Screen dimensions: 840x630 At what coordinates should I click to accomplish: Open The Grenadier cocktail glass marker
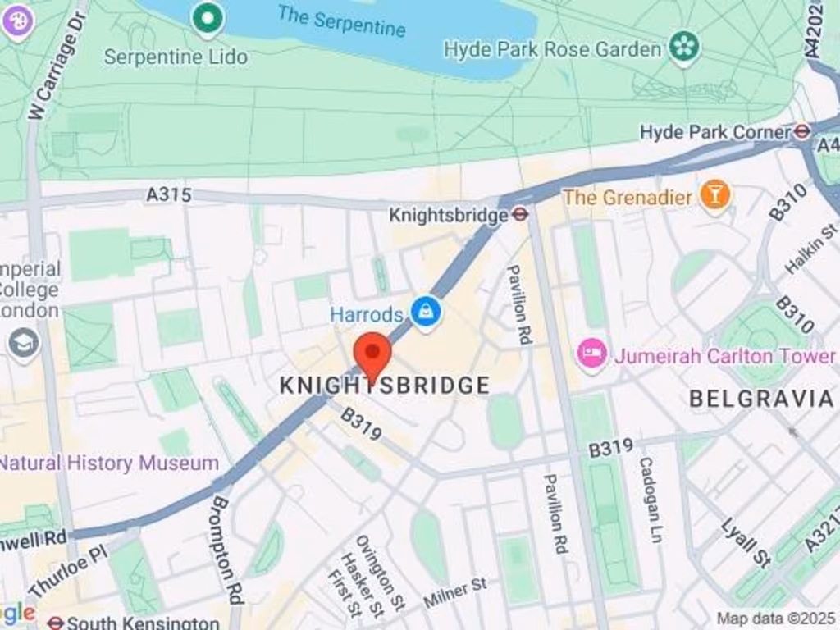pyautogui.click(x=715, y=195)
